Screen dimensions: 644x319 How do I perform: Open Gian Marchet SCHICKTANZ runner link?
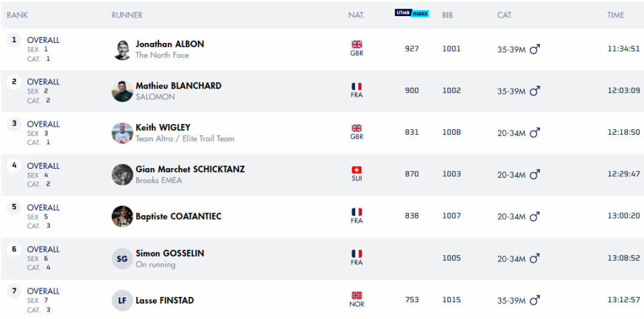[190, 169]
